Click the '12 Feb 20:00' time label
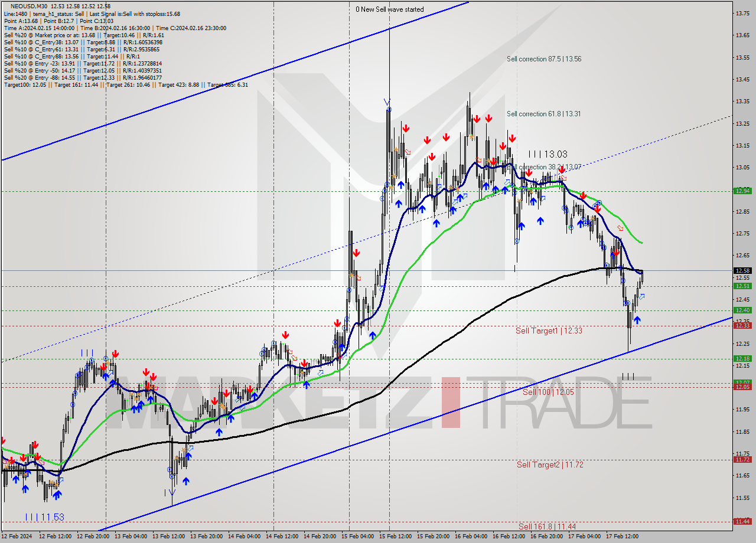The image size is (756, 543). [93, 537]
